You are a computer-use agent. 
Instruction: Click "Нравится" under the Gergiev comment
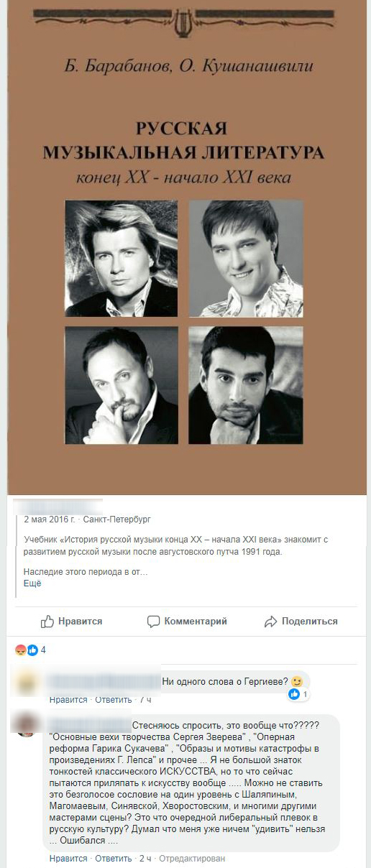pos(68,700)
